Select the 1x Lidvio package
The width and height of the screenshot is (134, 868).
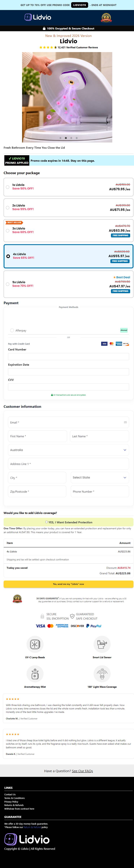[69, 187]
